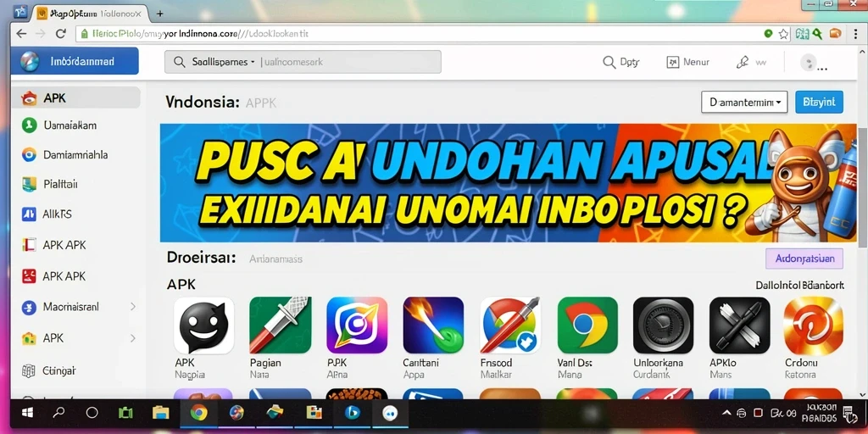The height and width of the screenshot is (434, 868).
Task: Open the Damantermini dropdown
Action: point(744,102)
